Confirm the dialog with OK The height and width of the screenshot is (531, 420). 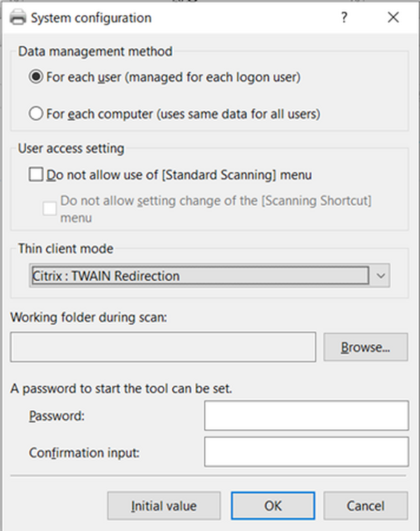273,506
